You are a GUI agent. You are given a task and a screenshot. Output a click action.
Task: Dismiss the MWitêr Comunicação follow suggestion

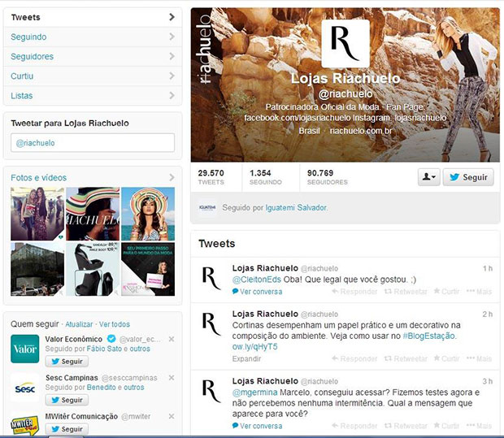pyautogui.click(x=172, y=416)
